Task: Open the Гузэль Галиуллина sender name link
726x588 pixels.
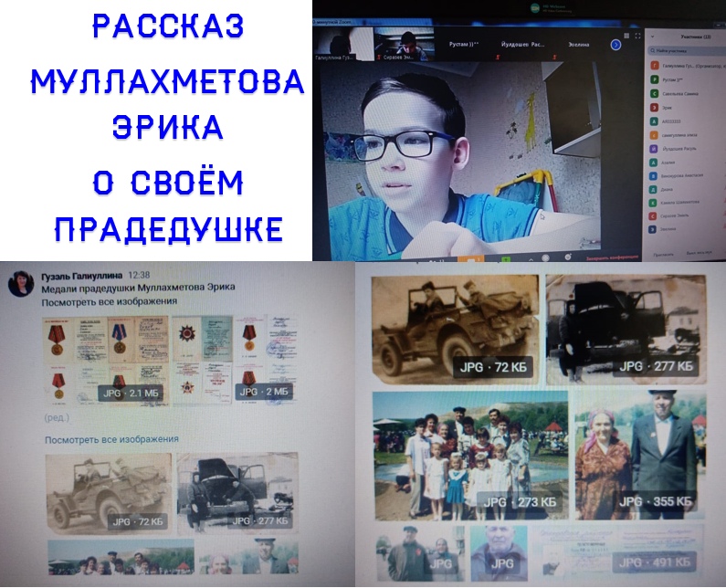Action: coord(82,276)
